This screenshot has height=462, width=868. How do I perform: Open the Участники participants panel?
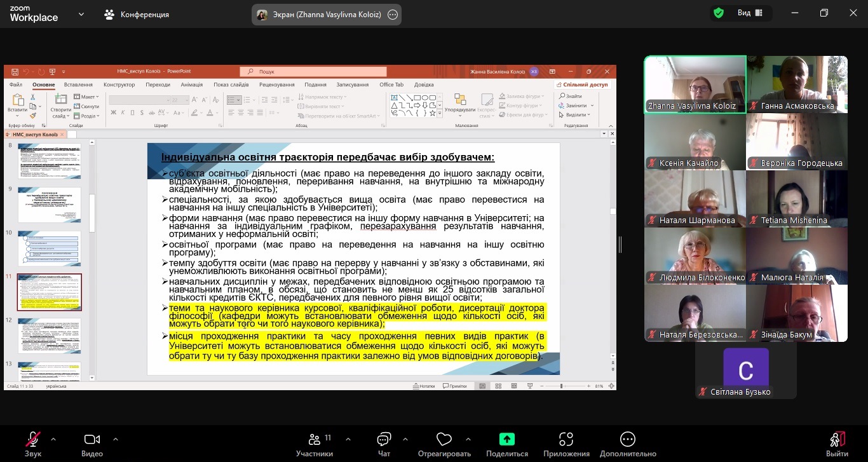(314, 444)
